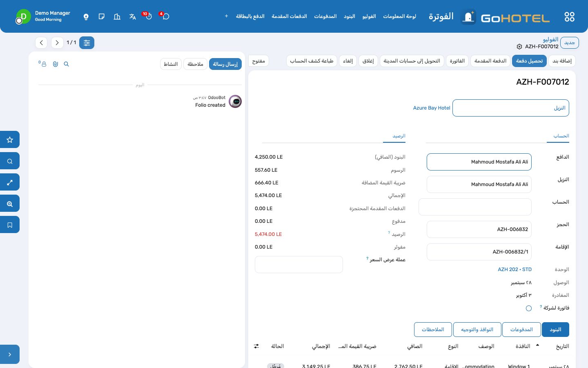
Task: Click the lightbulb tips icon
Action: coord(86,16)
